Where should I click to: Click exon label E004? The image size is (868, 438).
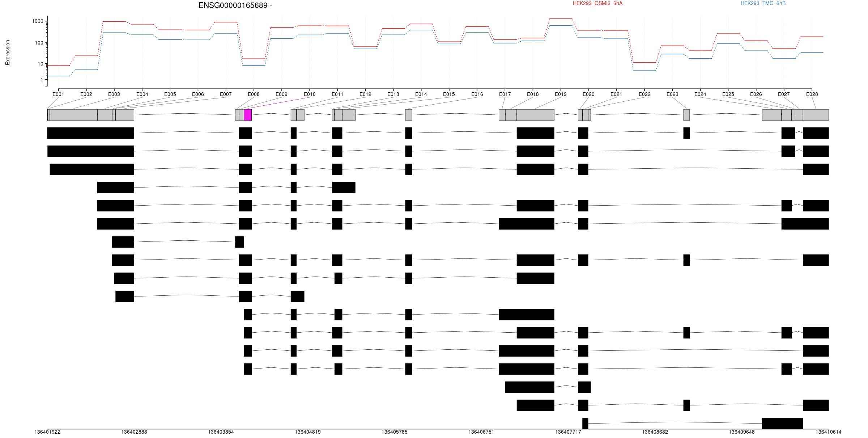click(142, 94)
